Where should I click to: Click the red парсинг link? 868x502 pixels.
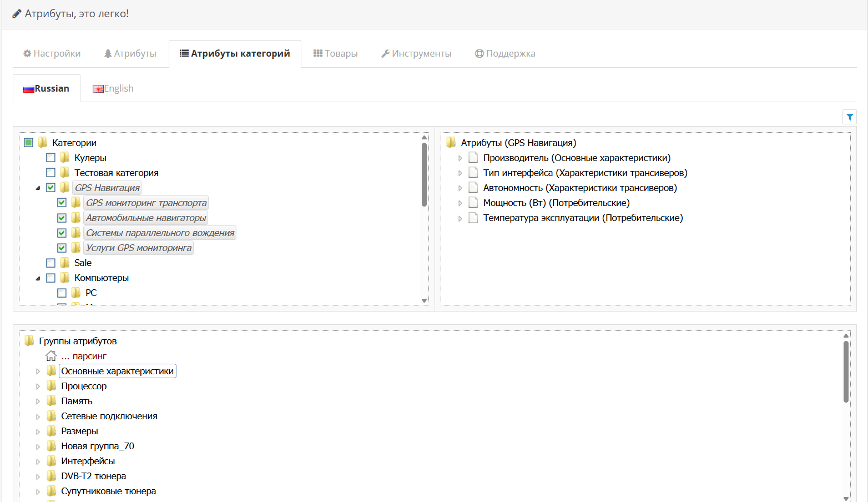(89, 356)
